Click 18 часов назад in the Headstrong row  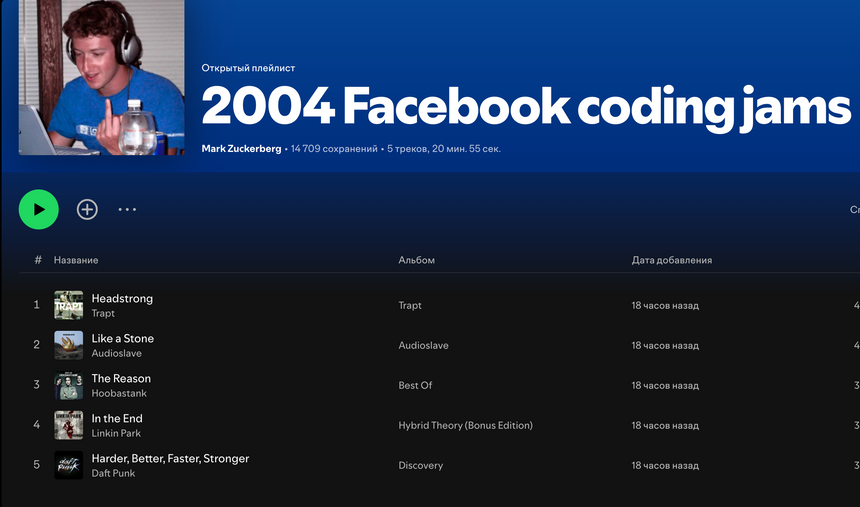click(x=665, y=306)
